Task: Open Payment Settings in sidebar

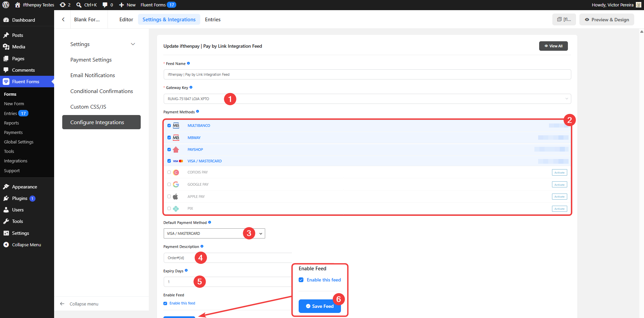Action: pyautogui.click(x=91, y=60)
